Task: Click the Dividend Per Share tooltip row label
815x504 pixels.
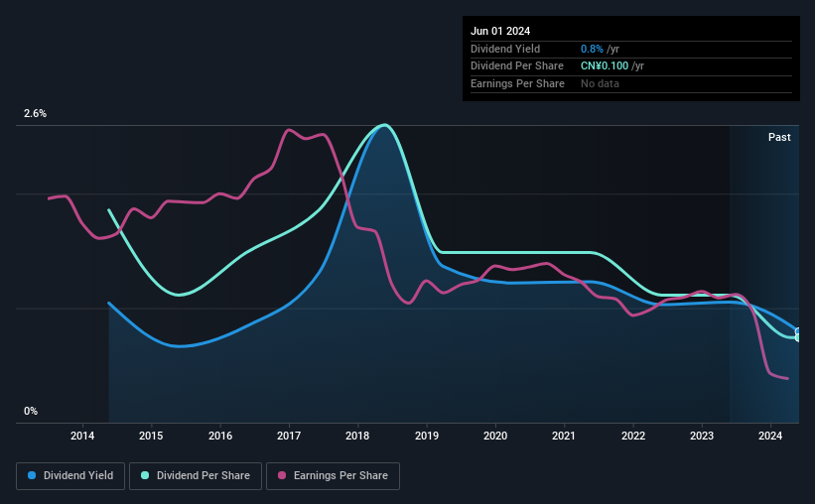Action: tap(516, 66)
